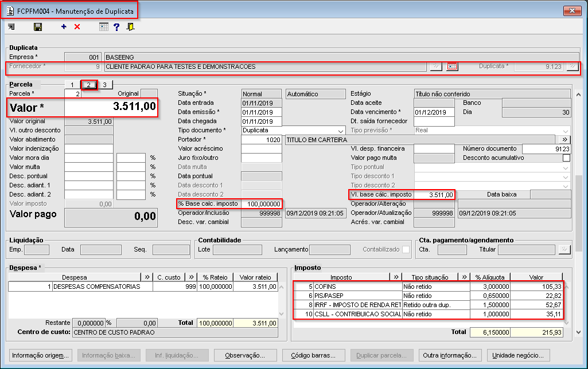Open the Duplicata number lookup button
This screenshot has height=369, width=588.
(573, 66)
